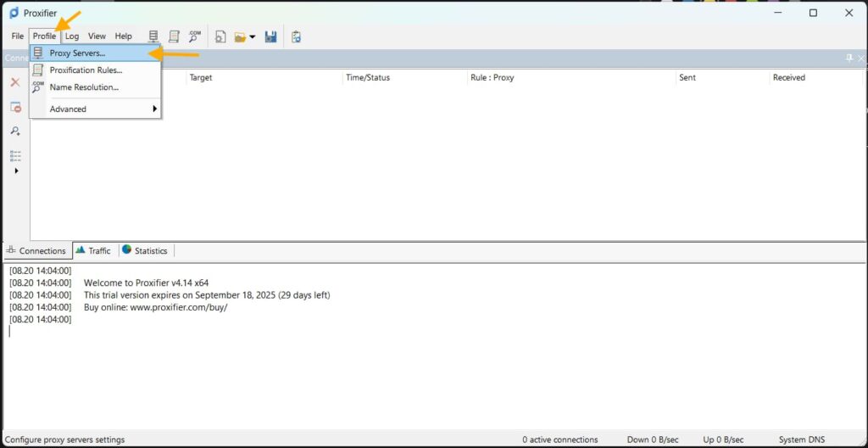Image resolution: width=868 pixels, height=448 pixels.
Task: Pin the Connections panel
Action: (x=849, y=59)
